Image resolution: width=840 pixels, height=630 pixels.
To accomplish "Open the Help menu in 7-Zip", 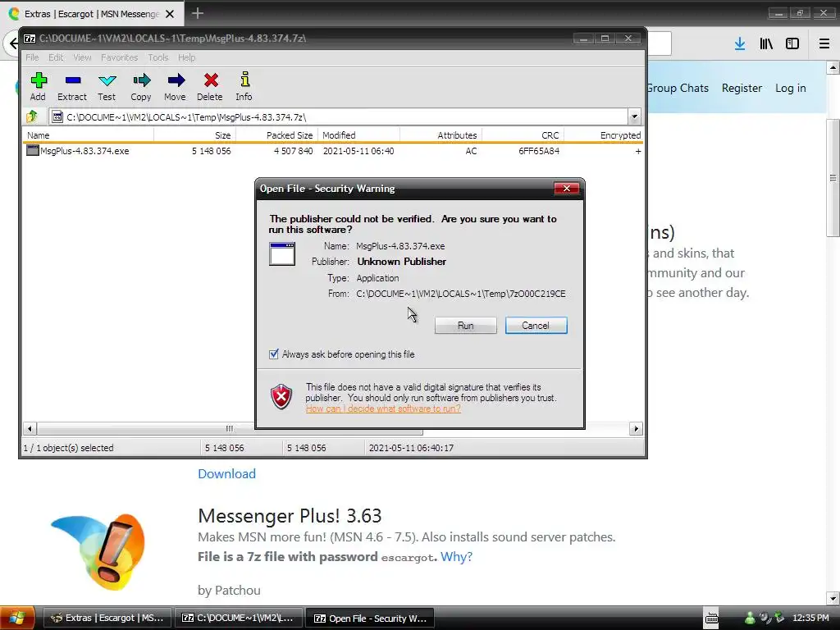I will coord(186,57).
